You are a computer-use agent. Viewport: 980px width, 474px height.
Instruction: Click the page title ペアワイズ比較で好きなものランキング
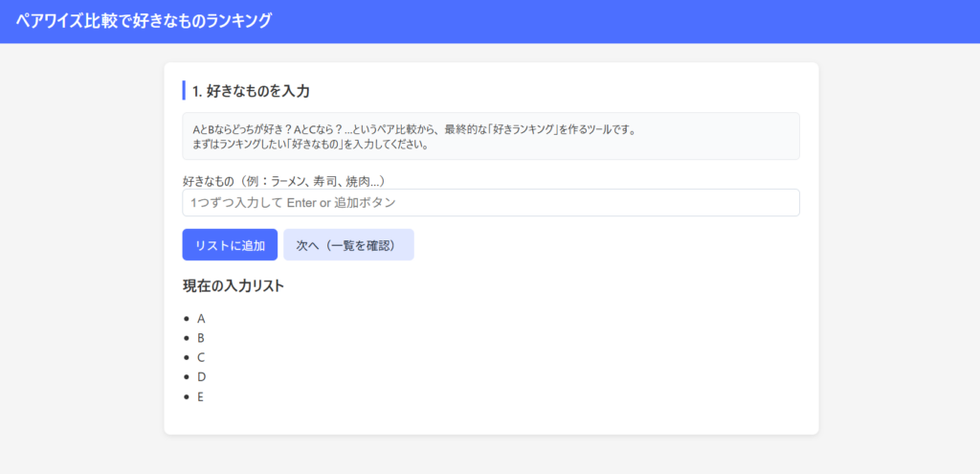click(144, 21)
